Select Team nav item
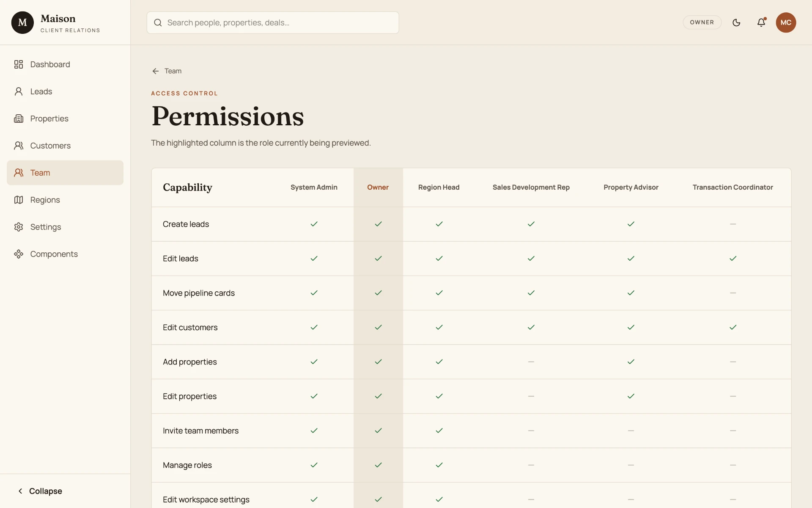Viewport: 812px width, 508px height. [65, 173]
